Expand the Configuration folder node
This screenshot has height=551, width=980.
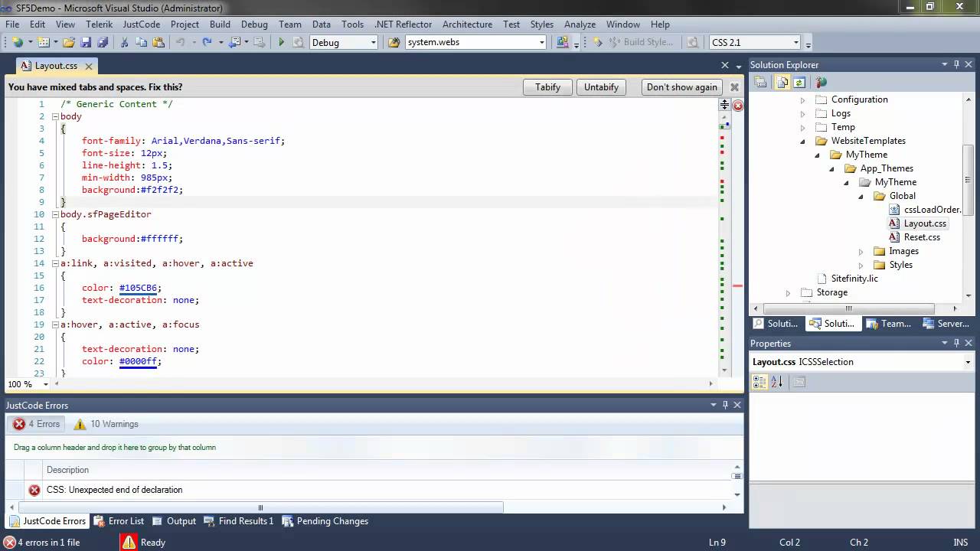coord(802,99)
